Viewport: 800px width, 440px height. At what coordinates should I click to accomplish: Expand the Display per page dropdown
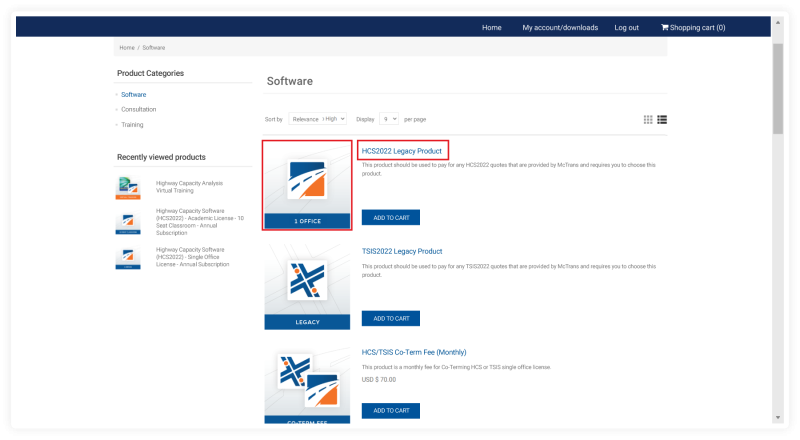(x=388, y=119)
